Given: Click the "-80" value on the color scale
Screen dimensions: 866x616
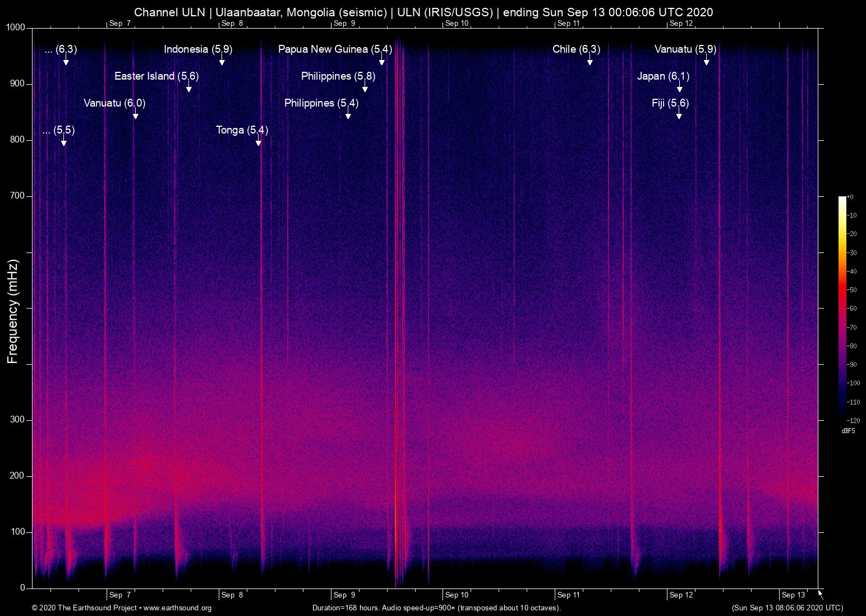Looking at the screenshot, I should click(x=852, y=346).
